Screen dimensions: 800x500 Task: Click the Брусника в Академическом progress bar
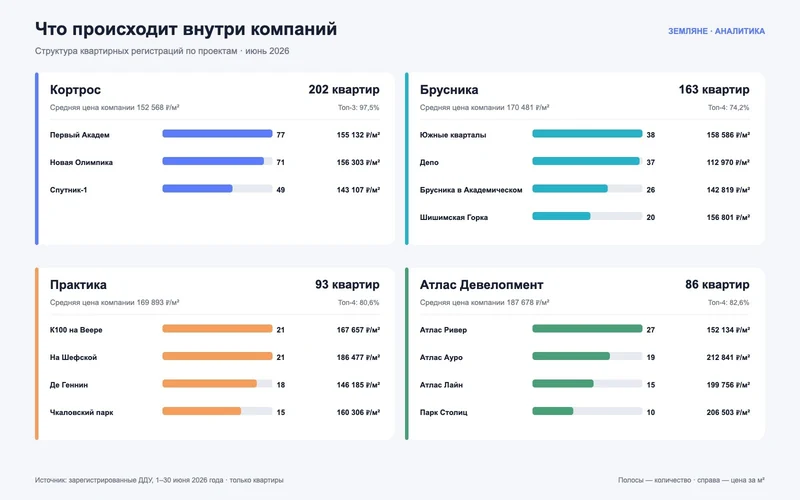click(587, 189)
